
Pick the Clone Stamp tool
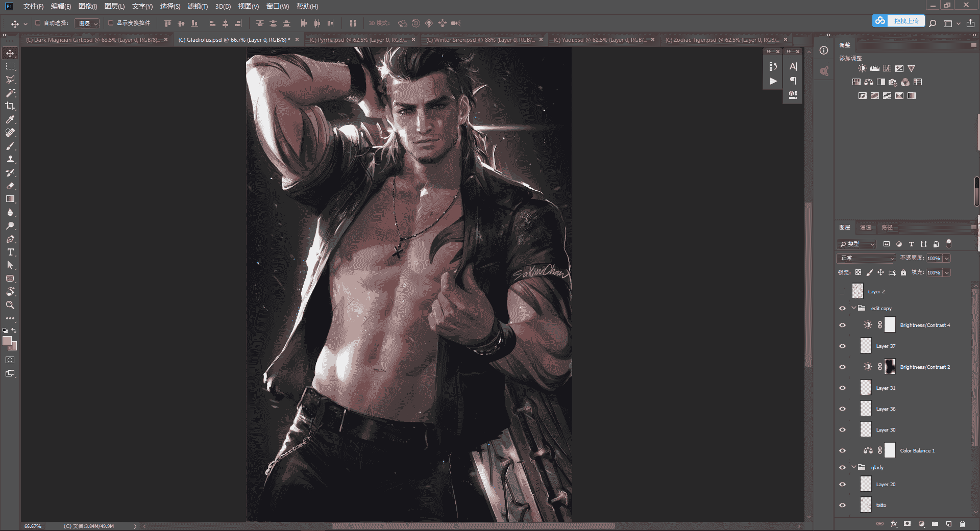(x=10, y=159)
